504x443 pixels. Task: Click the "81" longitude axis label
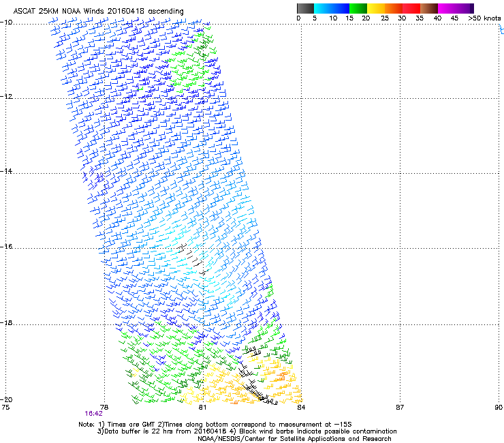pyautogui.click(x=202, y=408)
